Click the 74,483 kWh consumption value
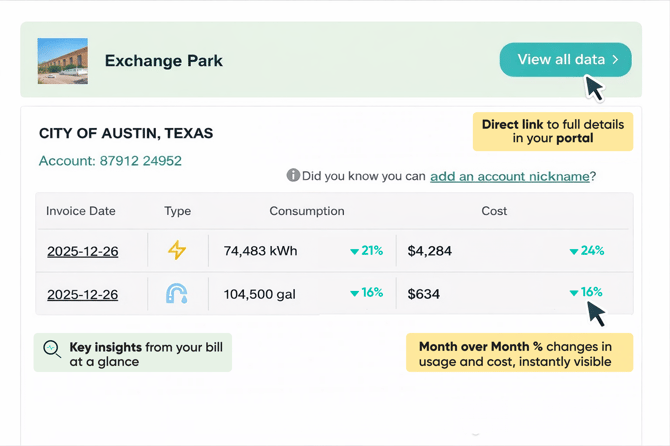 point(260,251)
